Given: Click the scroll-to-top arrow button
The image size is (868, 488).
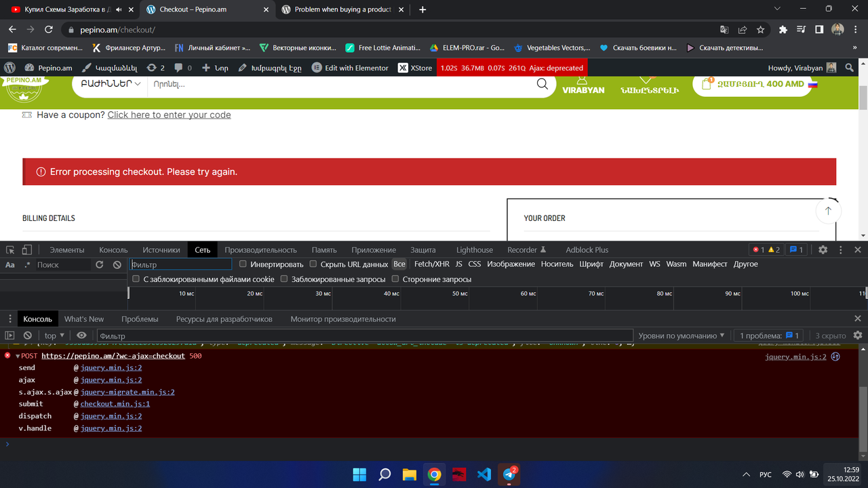Looking at the screenshot, I should (828, 211).
